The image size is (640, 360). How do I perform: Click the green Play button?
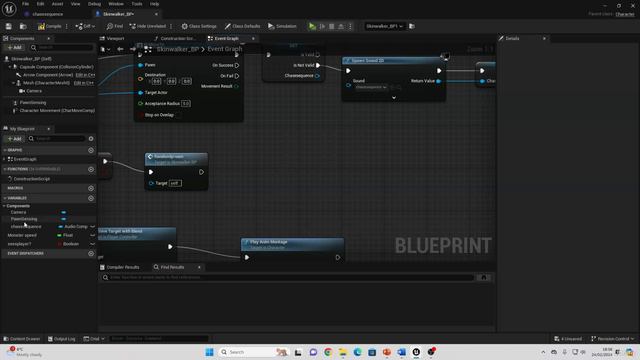[x=312, y=26]
